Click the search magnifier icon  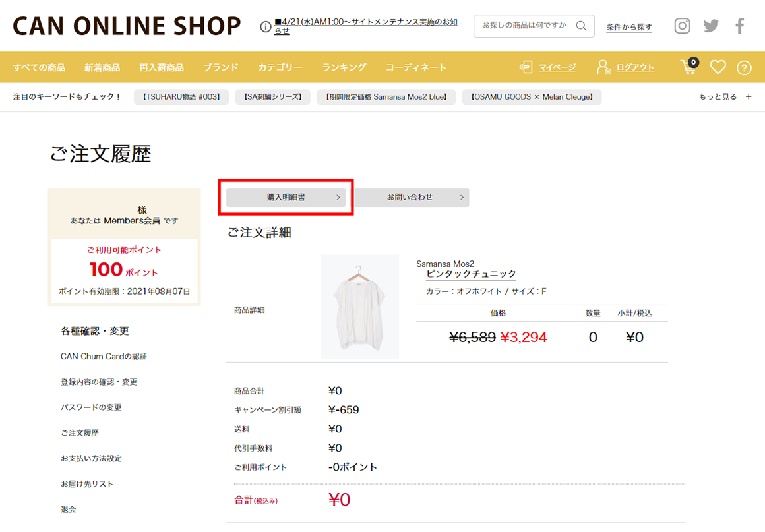(581, 26)
